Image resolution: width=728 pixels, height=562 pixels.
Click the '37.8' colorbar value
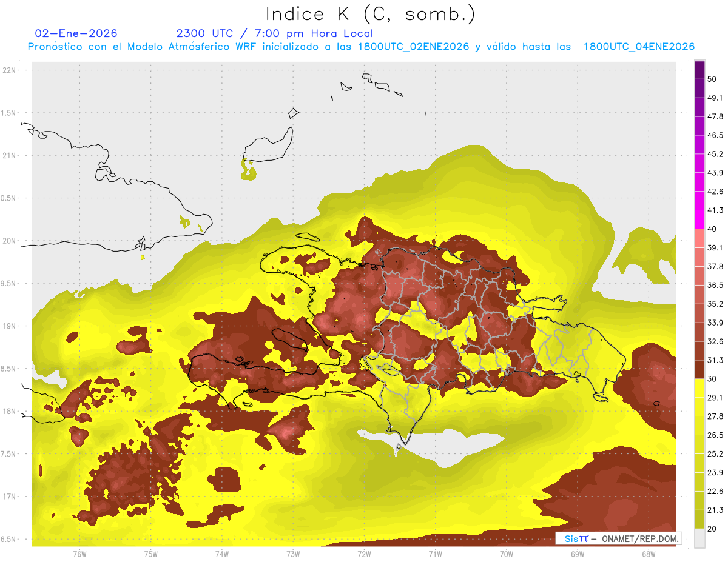(x=715, y=267)
